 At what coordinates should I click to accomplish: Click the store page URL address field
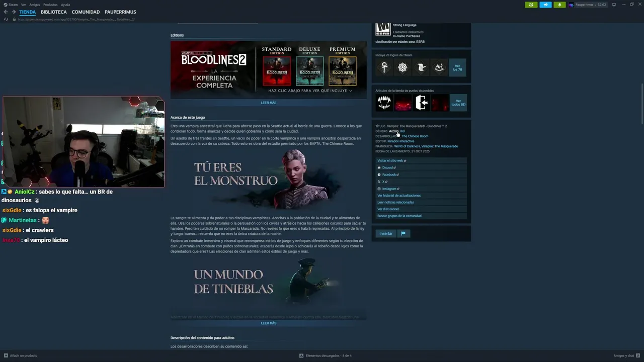click(x=75, y=19)
